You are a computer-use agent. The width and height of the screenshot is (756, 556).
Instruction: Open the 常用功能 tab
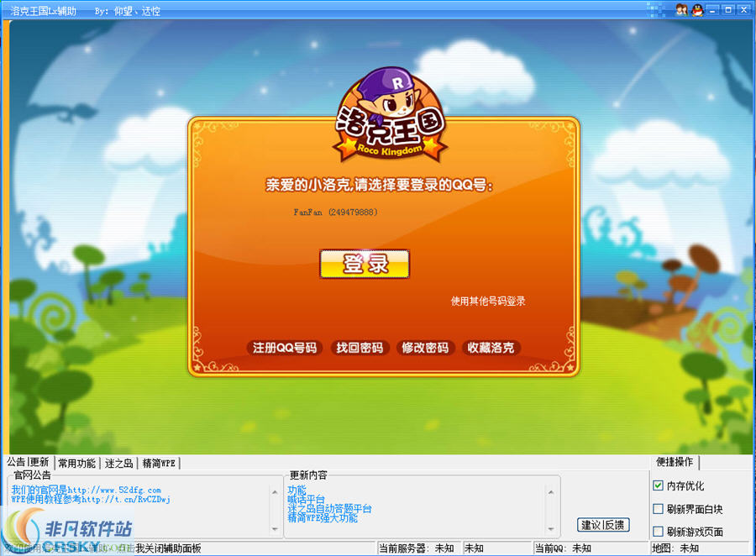[x=77, y=464]
